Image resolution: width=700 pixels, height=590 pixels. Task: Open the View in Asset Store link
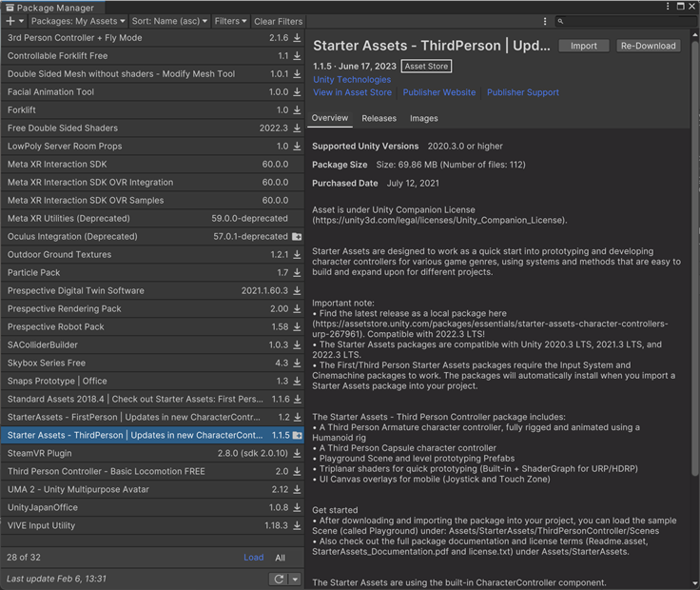click(x=352, y=93)
